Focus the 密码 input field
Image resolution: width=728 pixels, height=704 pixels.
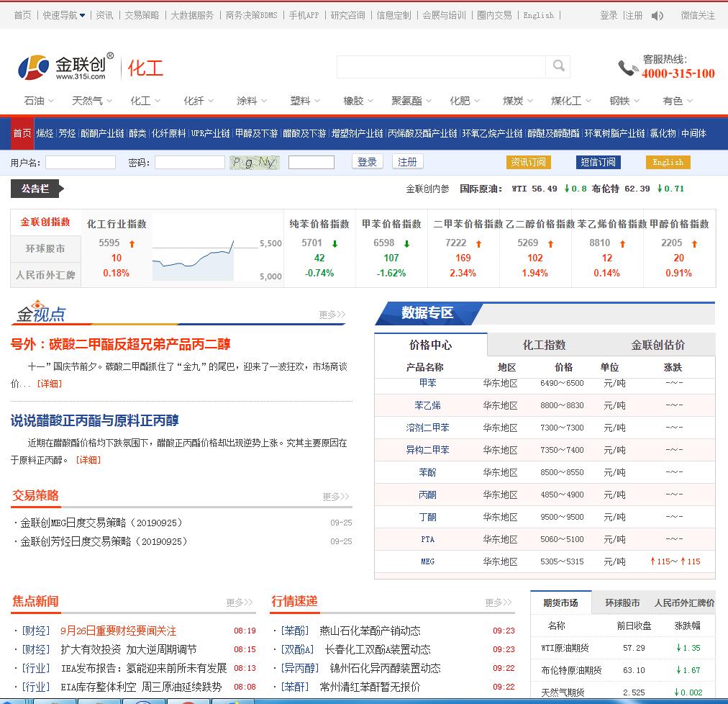(x=190, y=162)
